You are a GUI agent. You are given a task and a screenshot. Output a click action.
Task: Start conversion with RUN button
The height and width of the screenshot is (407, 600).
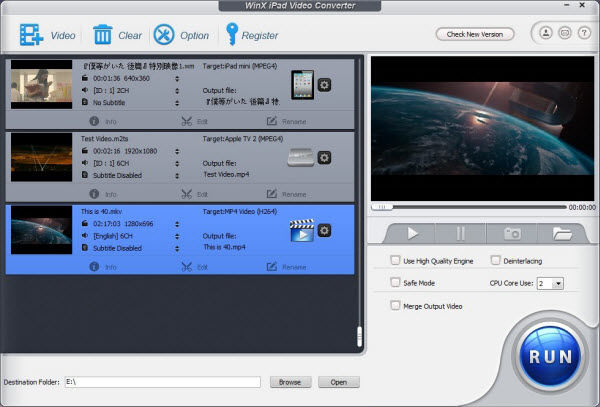point(550,356)
